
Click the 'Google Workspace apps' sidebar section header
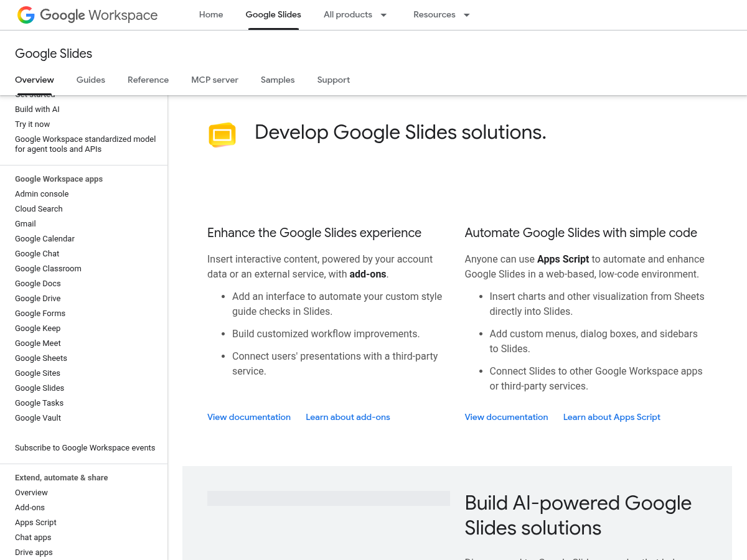point(59,179)
